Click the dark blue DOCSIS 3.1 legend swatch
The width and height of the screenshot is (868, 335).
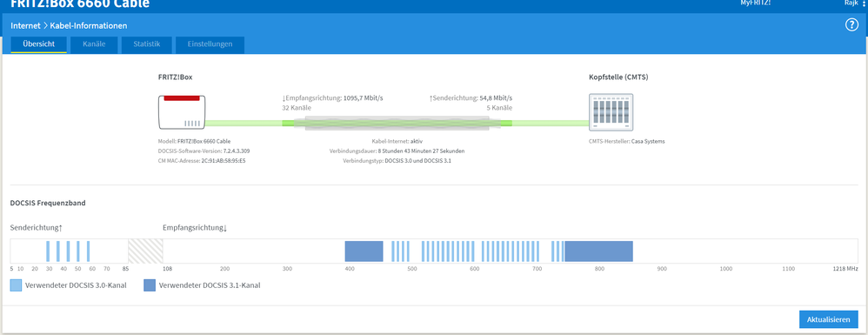[x=150, y=285]
